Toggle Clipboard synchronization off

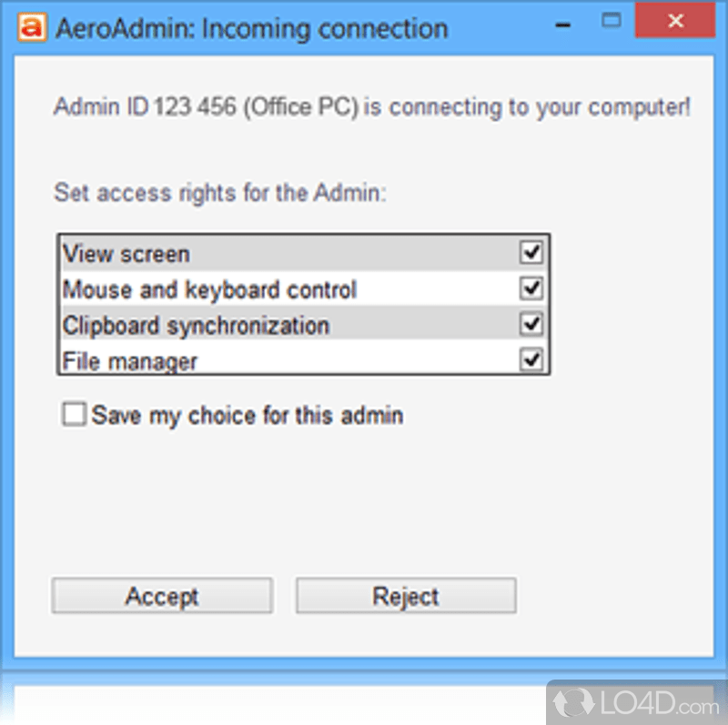tap(532, 324)
